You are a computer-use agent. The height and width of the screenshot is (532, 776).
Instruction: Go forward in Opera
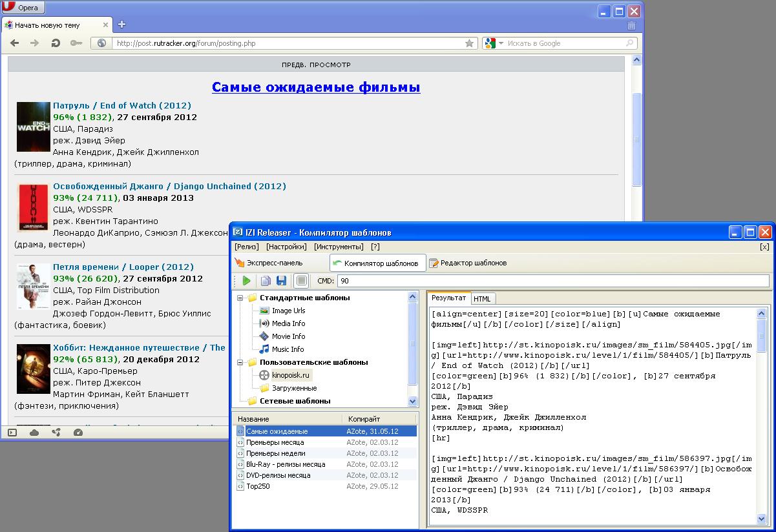[35, 43]
